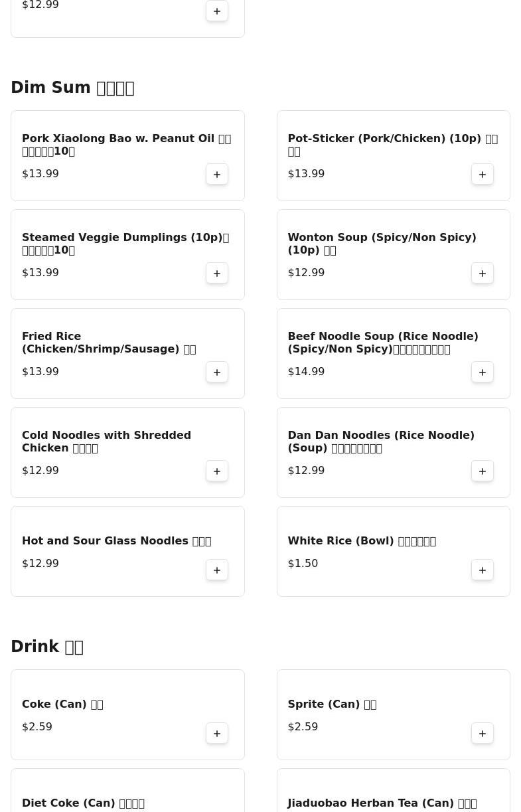Add Cold Noodles with Shredded Chicken
The height and width of the screenshot is (812, 521).
pyautogui.click(x=217, y=471)
